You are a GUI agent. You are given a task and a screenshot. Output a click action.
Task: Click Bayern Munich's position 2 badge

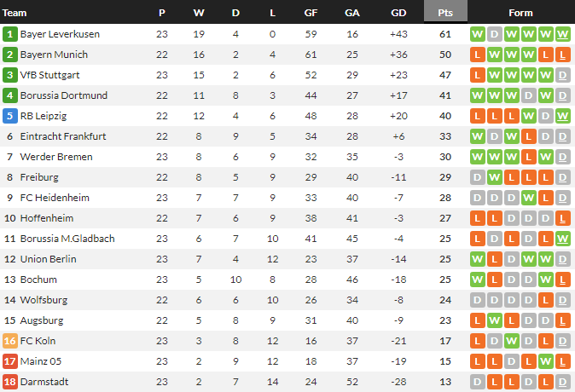10,55
